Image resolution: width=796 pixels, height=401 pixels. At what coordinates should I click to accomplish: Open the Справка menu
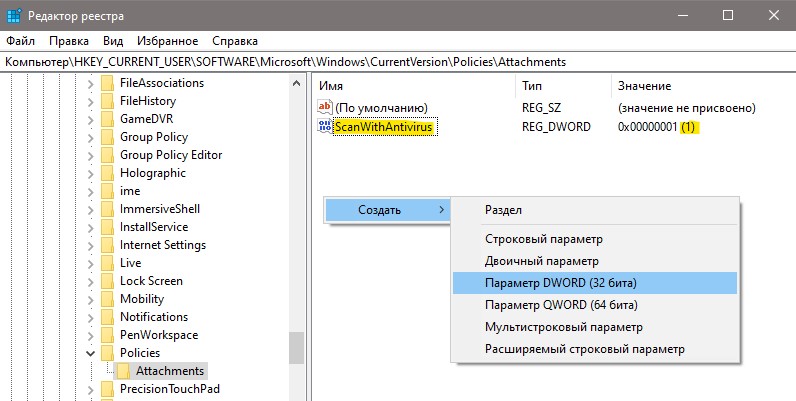235,41
